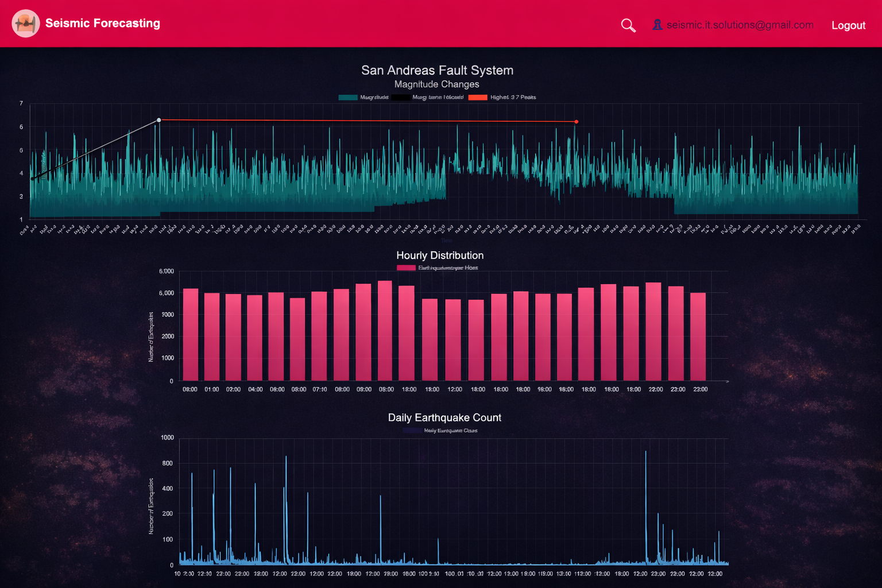Click the San Andreas Fault System title
The image size is (882, 588).
click(x=437, y=70)
